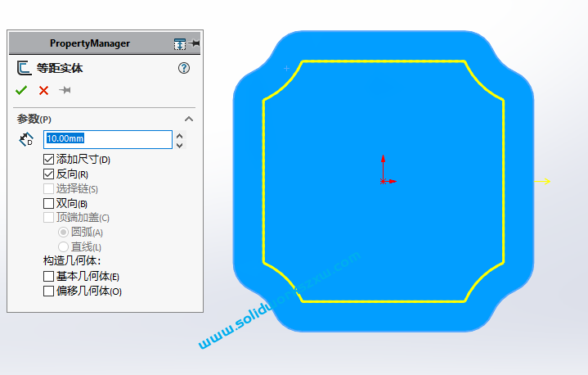Click the PropertyManager title tab
The image size is (588, 375).
tap(89, 43)
